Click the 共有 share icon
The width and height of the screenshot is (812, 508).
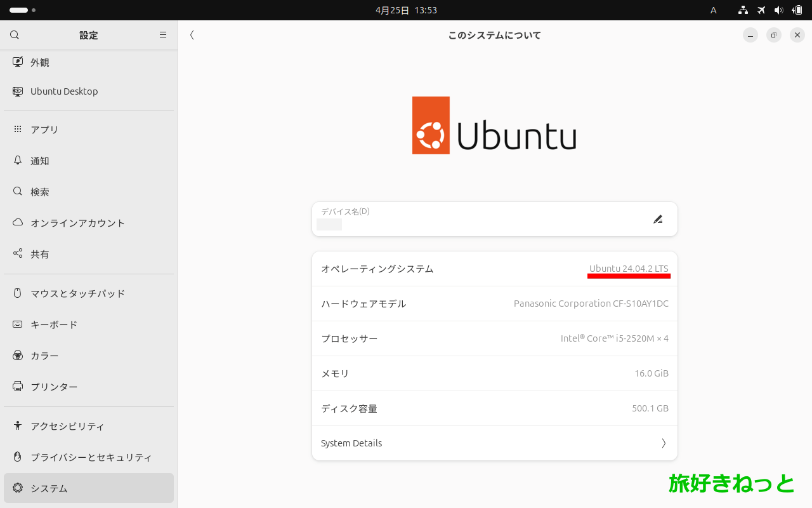[x=18, y=254]
